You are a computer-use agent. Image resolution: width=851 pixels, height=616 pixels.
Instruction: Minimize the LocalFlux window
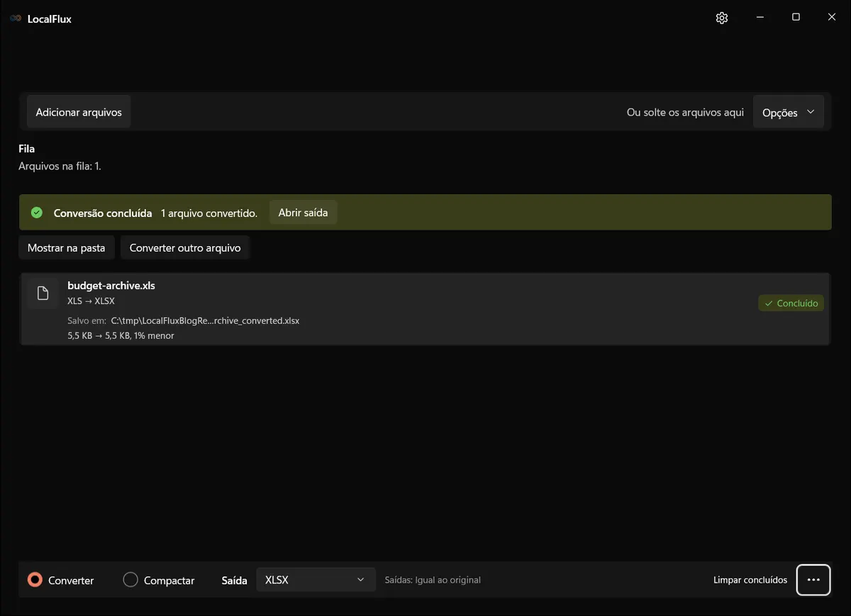pos(760,18)
